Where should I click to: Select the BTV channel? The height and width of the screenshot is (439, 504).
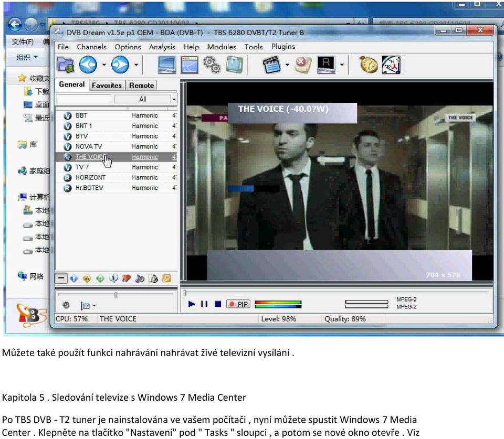(117, 136)
